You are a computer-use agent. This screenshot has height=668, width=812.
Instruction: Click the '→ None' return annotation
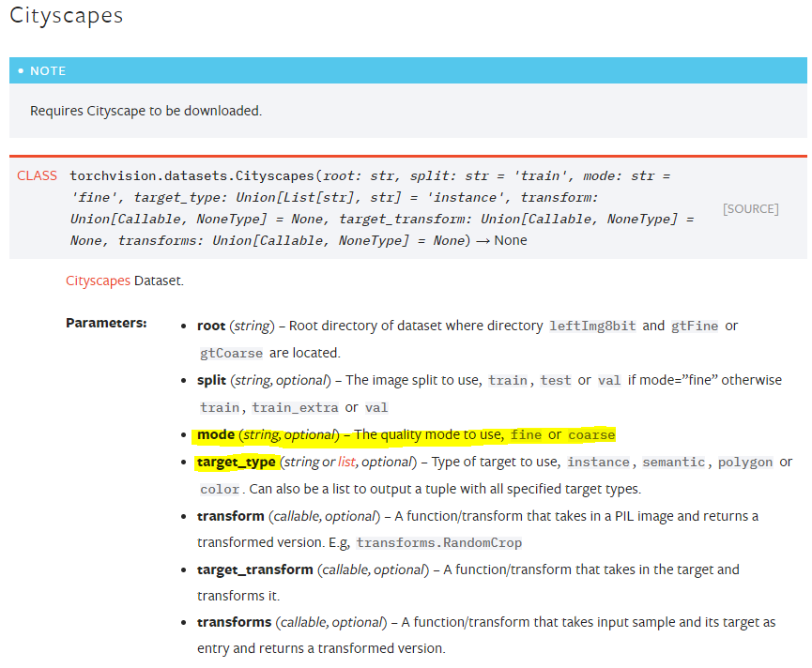501,240
